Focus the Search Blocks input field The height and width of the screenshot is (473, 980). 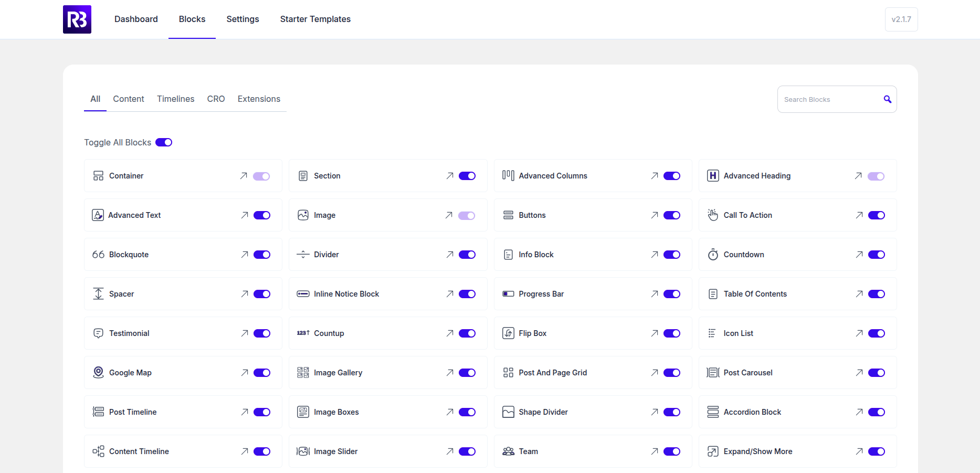(x=829, y=99)
